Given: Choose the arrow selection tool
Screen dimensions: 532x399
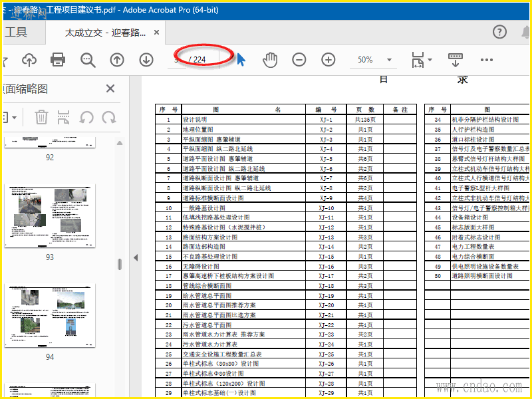Looking at the screenshot, I should click(241, 60).
